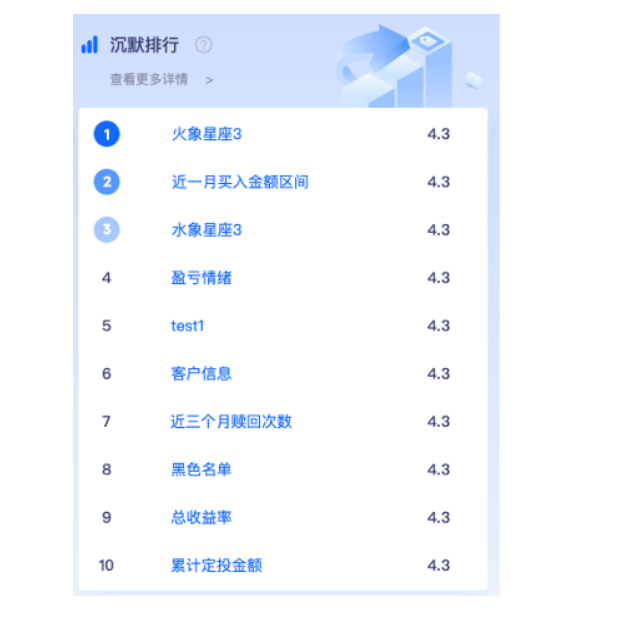This screenshot has height=626, width=628.
Task: Click the test1 link
Action: pos(187,326)
